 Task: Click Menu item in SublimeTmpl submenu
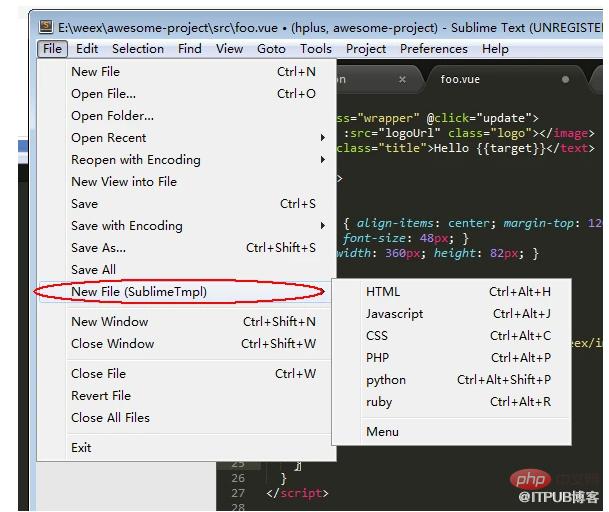[x=452, y=432]
